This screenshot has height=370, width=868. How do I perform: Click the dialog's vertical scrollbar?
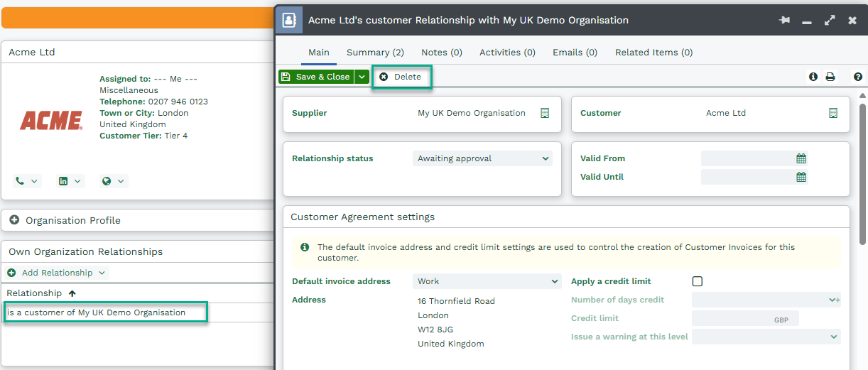863,174
